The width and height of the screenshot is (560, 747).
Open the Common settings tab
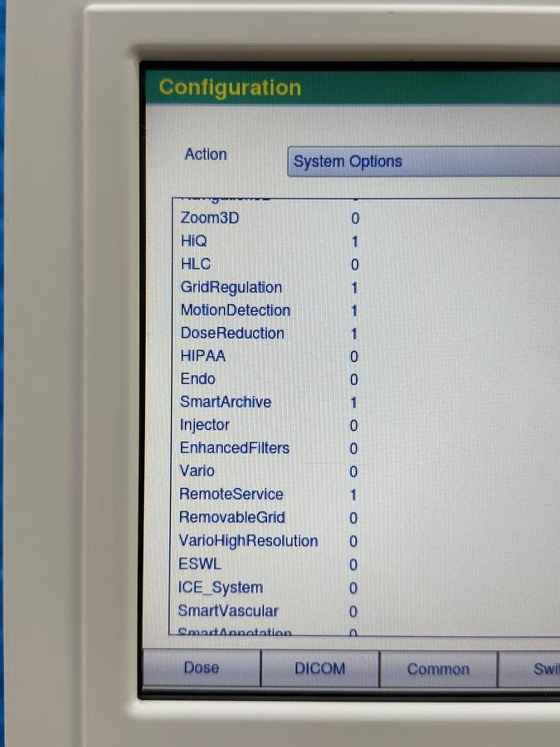(x=438, y=669)
